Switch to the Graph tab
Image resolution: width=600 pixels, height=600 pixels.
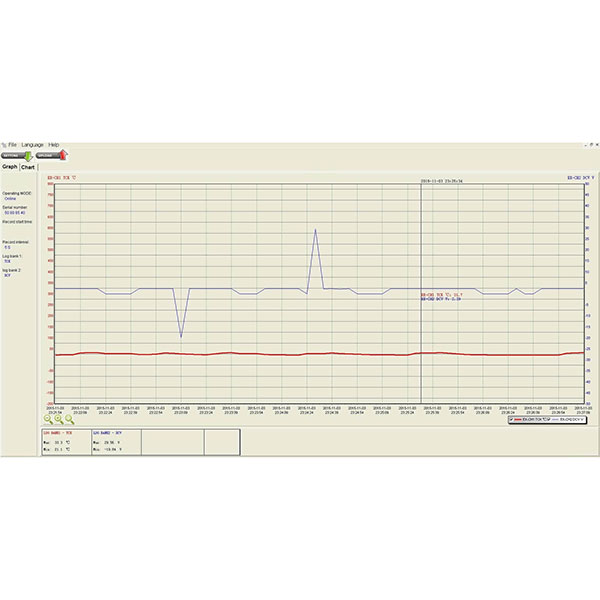pos(10,167)
